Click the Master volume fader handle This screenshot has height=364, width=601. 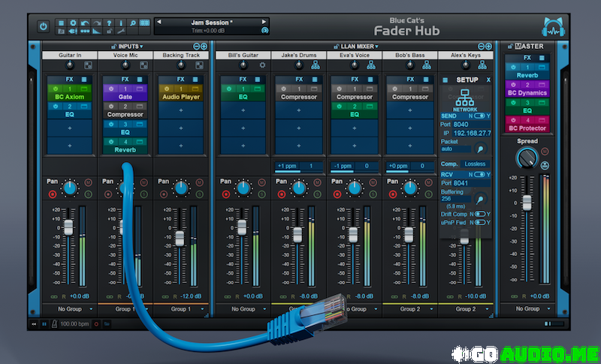(527, 201)
